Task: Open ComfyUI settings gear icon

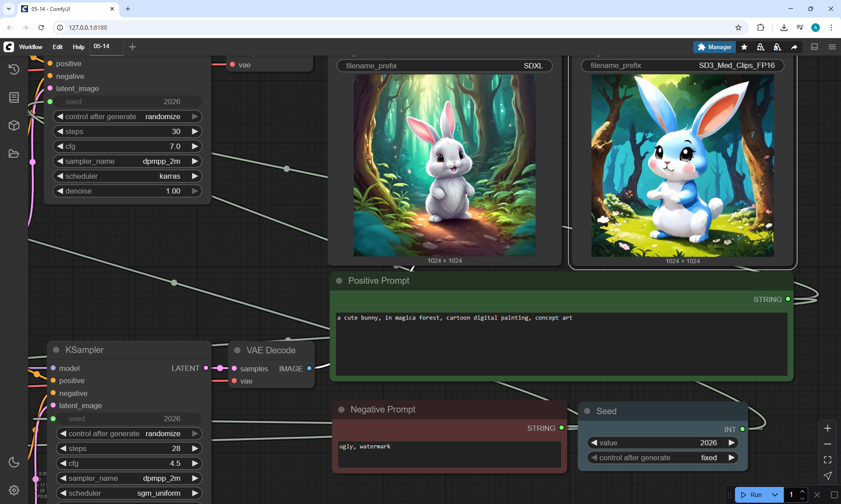Action: [14, 490]
